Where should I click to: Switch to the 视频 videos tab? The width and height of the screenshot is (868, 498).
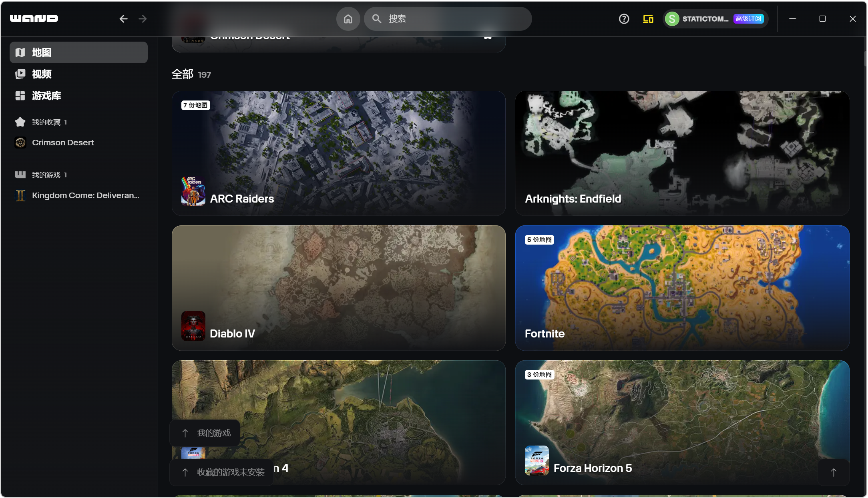pyautogui.click(x=78, y=74)
